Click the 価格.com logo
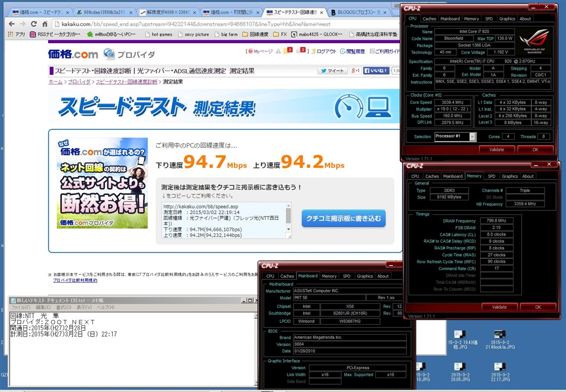The width and height of the screenshot is (566, 392). [73, 54]
